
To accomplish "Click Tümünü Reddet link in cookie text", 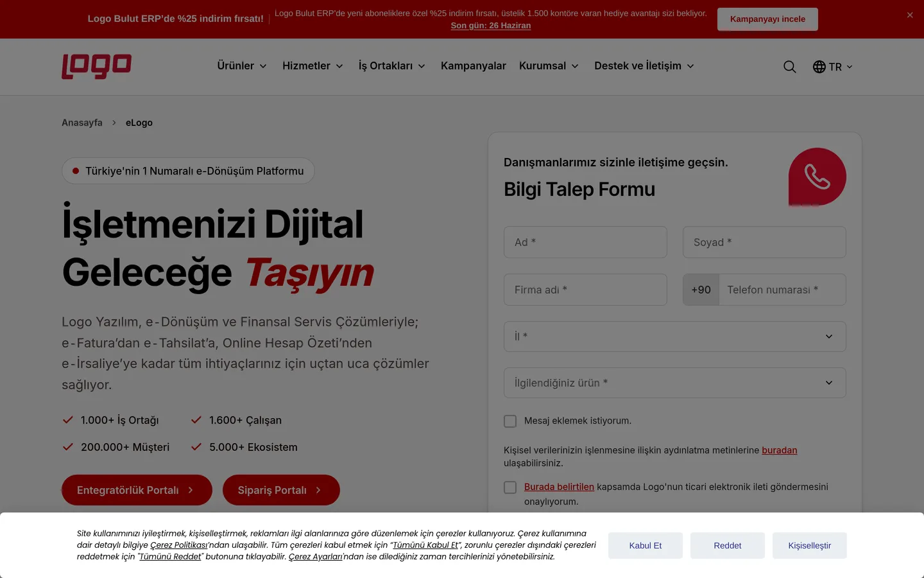I will point(170,557).
